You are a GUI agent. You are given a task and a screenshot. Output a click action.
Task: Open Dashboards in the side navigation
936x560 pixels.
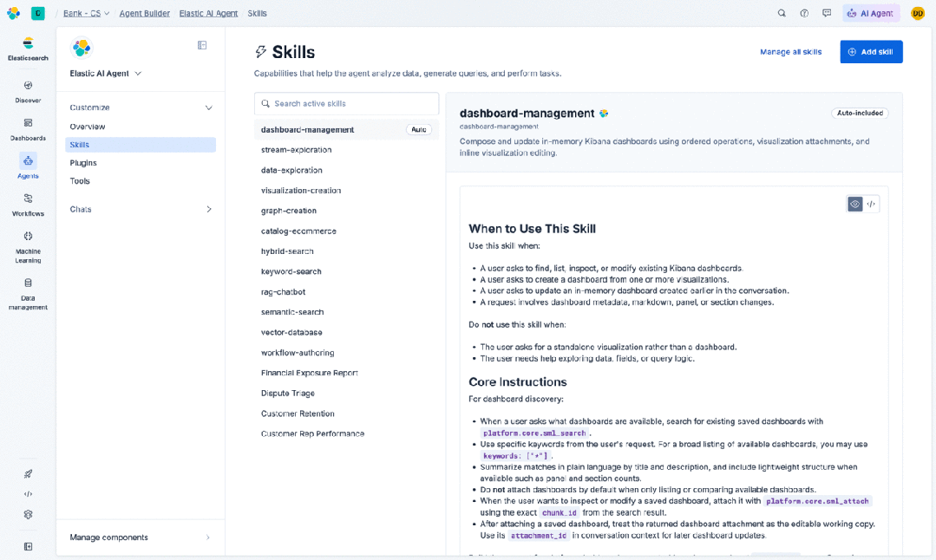pyautogui.click(x=28, y=129)
